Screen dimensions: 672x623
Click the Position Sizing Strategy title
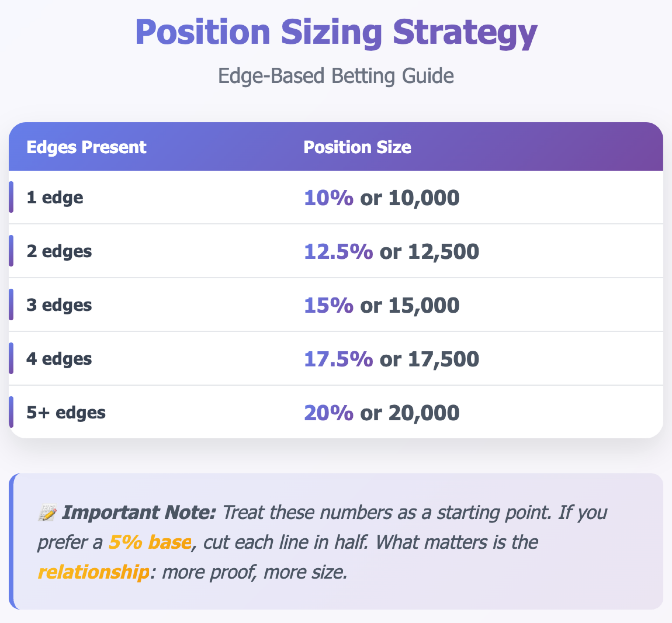click(x=336, y=33)
